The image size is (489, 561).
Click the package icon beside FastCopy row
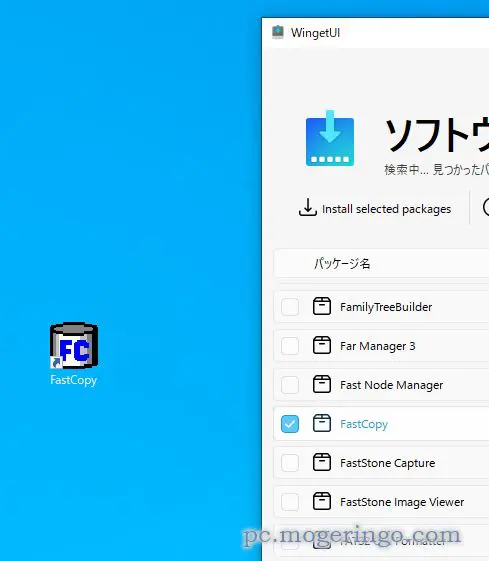322,424
